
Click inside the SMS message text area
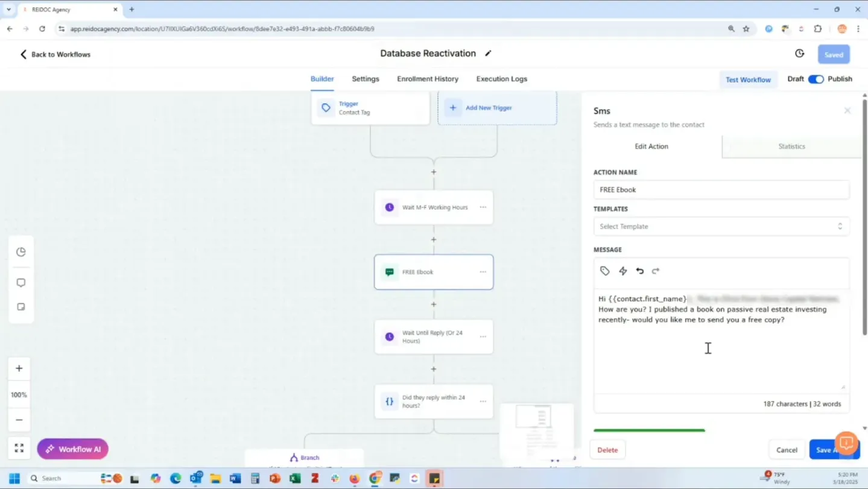point(721,341)
